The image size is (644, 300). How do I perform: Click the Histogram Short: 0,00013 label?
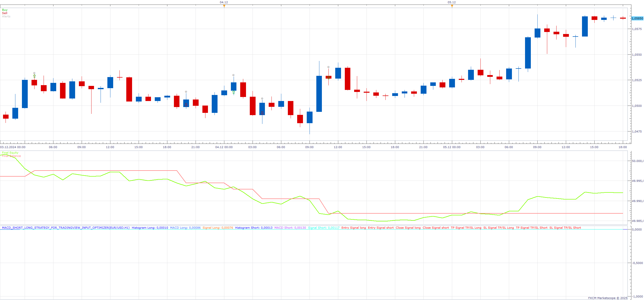coord(254,228)
